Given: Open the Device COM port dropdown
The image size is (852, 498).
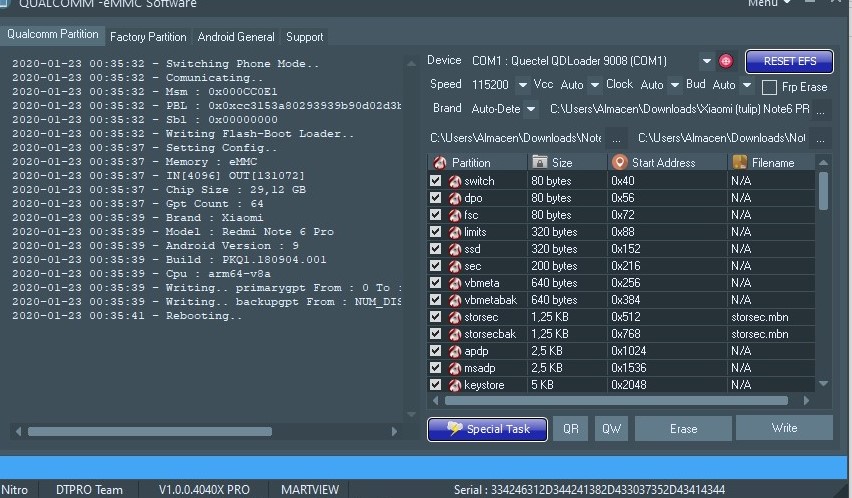Looking at the screenshot, I should click(706, 61).
